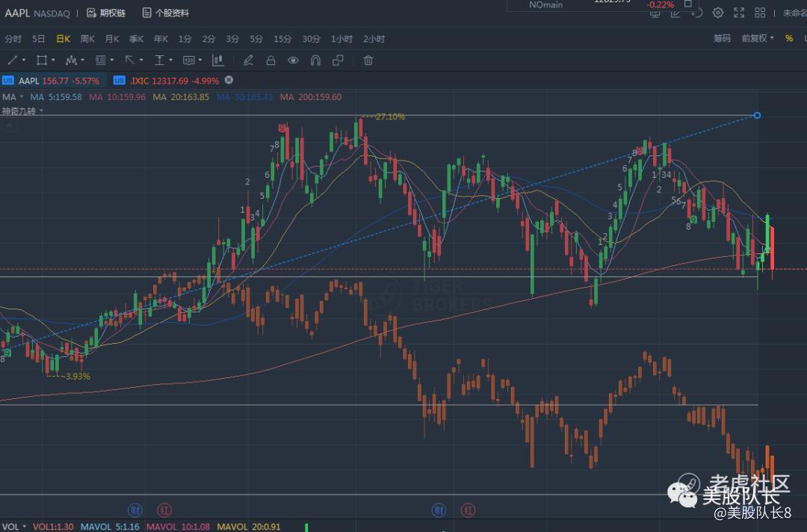Click the MA 200:159.60 indicator value
This screenshot has height=532, width=807.
coord(311,96)
